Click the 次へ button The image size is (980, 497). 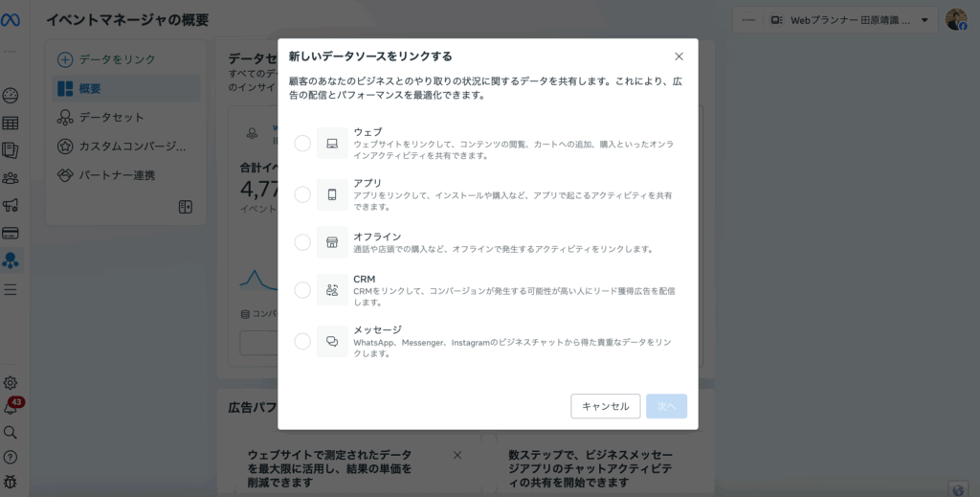666,406
